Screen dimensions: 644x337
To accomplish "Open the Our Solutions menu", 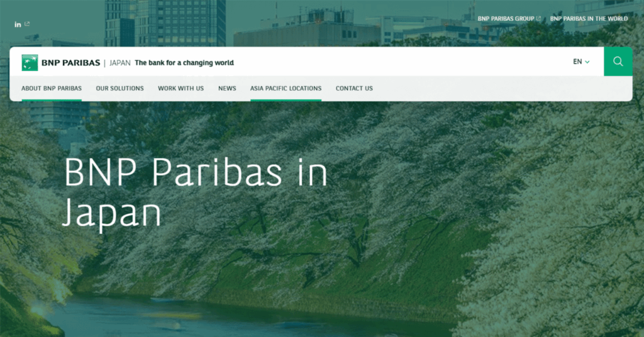I will [x=119, y=89].
